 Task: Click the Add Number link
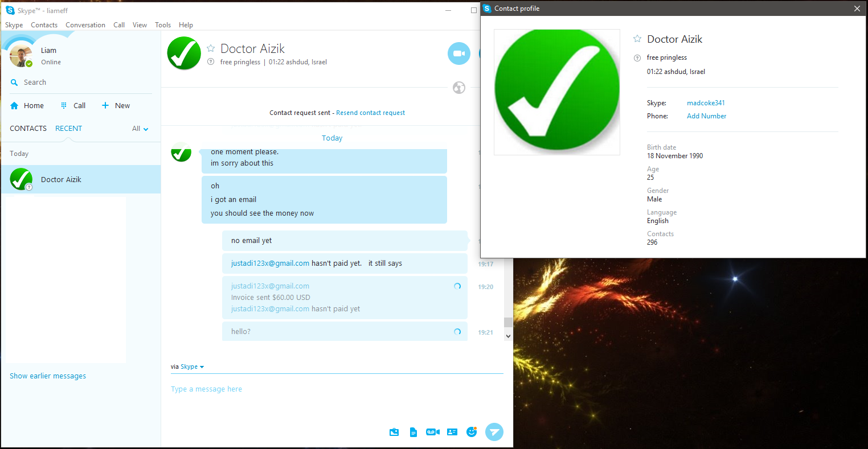tap(706, 116)
